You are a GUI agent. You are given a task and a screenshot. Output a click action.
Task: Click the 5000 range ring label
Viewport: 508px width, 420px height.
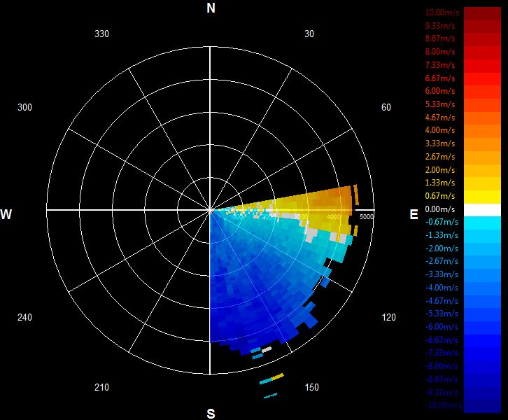click(x=367, y=217)
